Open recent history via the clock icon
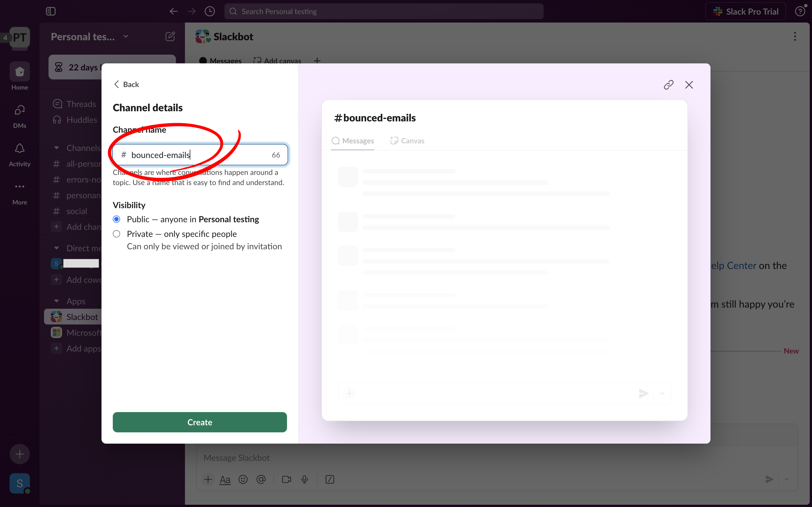This screenshot has height=507, width=812. tap(210, 11)
